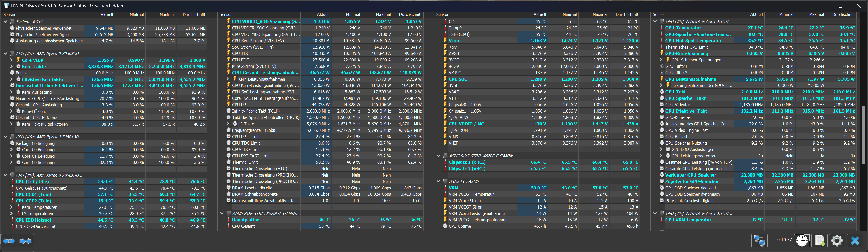The width and height of the screenshot is (868, 252).
Task: Click the 0:10:37 elapsed timer
Action: click(784, 240)
